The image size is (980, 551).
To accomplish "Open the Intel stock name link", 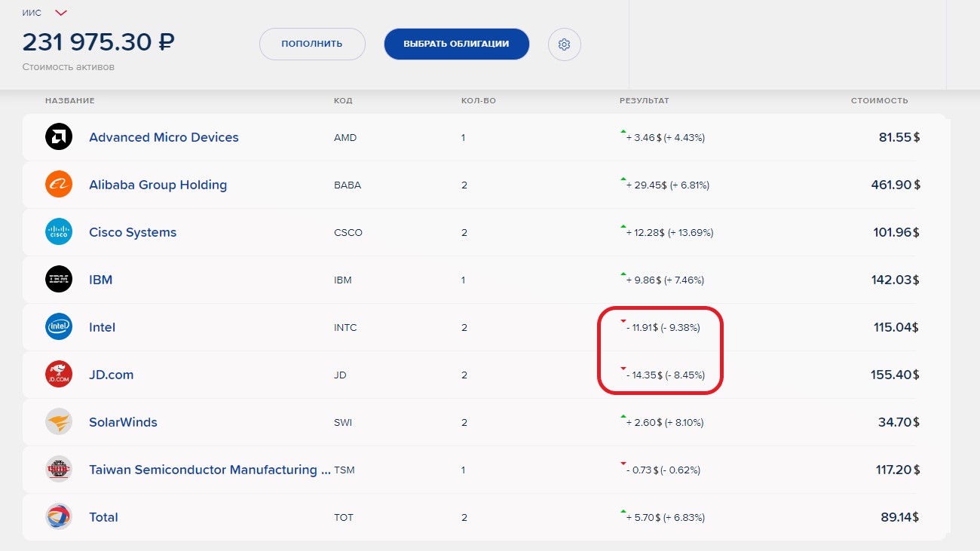I will click(102, 327).
